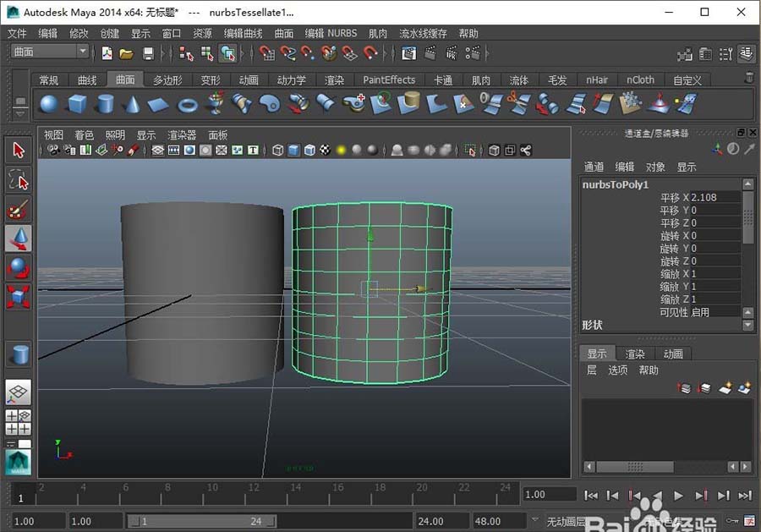Open scene using the folder icon

(127, 53)
